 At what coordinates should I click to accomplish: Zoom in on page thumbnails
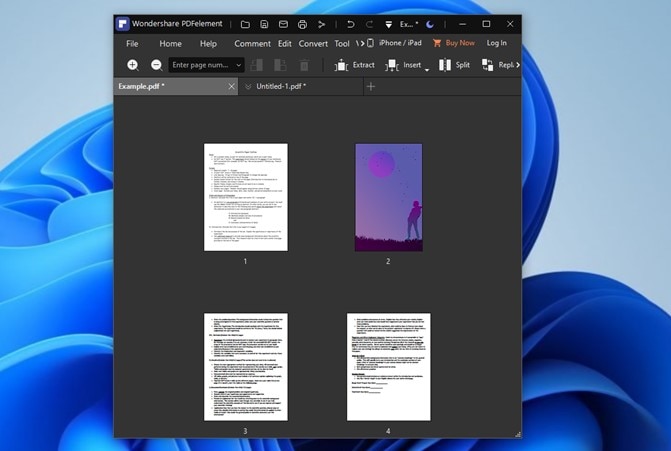133,65
